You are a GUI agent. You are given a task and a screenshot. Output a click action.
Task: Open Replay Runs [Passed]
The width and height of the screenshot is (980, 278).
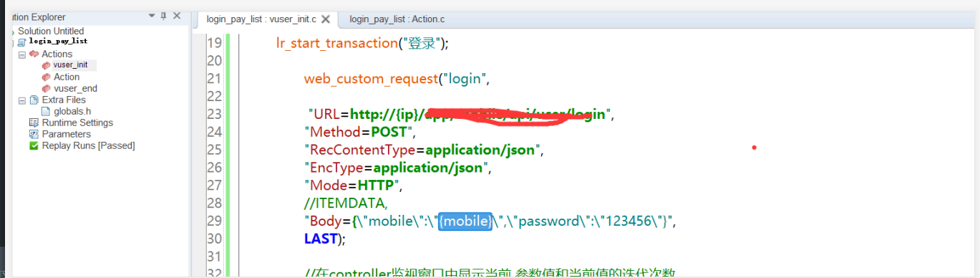(x=89, y=145)
